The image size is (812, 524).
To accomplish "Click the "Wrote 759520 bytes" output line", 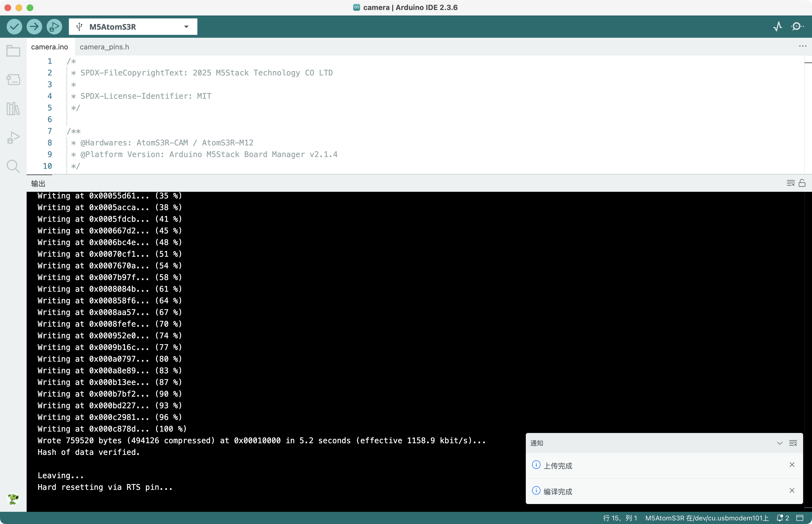I will [x=262, y=441].
